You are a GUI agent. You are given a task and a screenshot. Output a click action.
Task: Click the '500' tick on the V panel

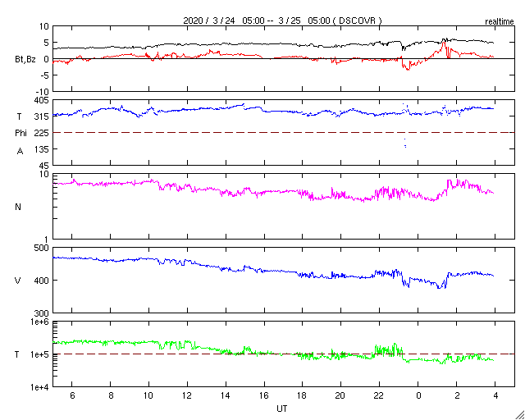coord(42,249)
